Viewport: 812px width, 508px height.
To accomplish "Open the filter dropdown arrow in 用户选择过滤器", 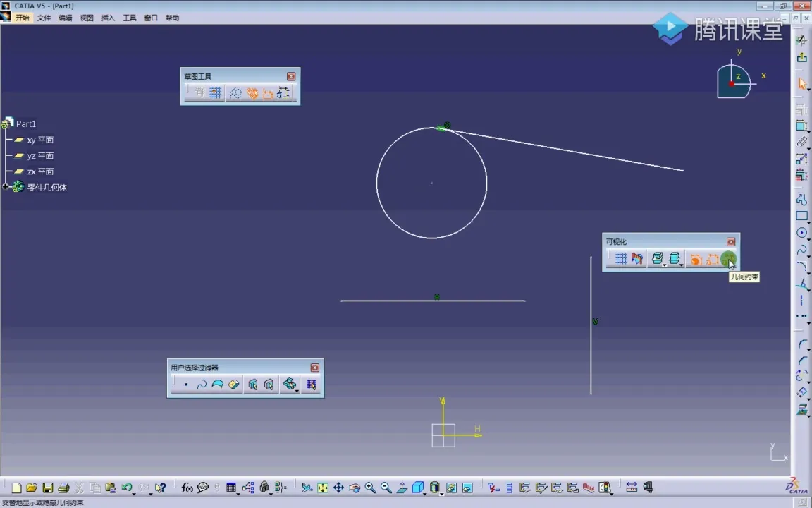I will pos(297,389).
